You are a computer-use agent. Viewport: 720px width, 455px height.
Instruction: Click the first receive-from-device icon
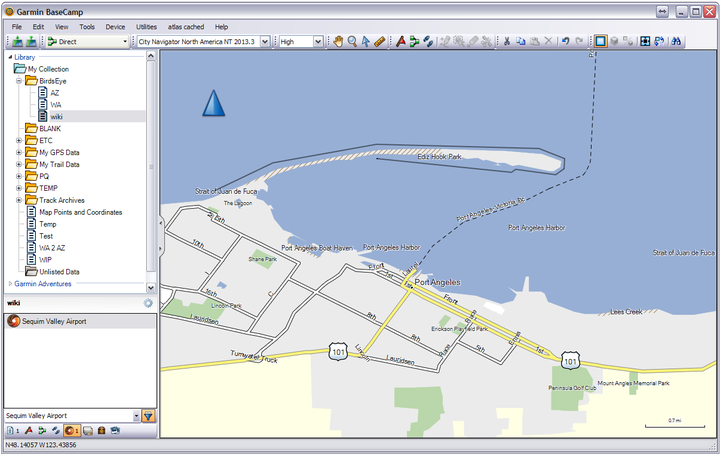[17, 41]
